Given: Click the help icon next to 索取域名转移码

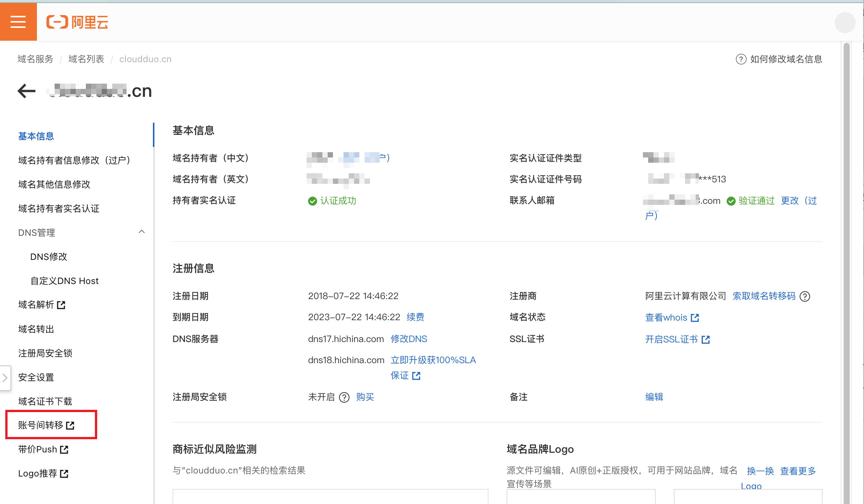Looking at the screenshot, I should (x=805, y=296).
